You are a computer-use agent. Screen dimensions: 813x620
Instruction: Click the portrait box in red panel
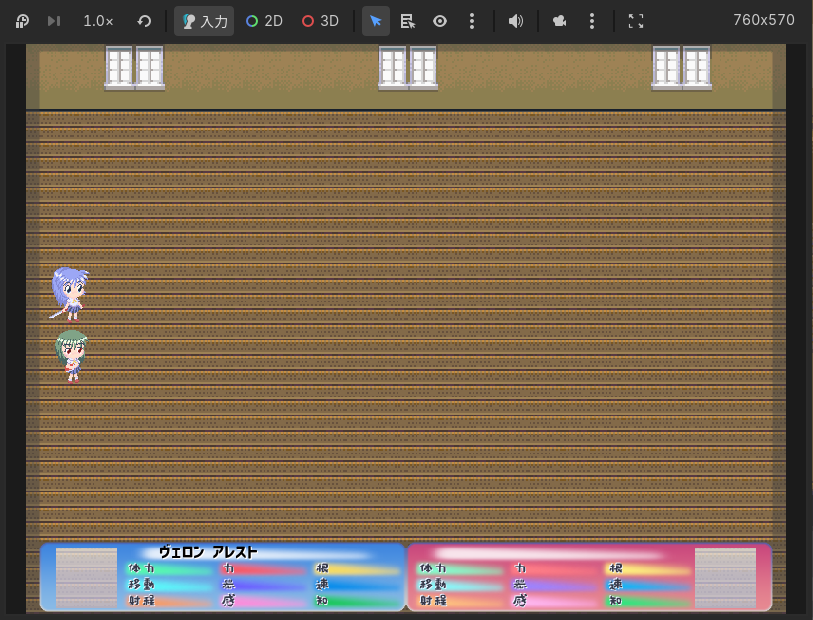725,578
